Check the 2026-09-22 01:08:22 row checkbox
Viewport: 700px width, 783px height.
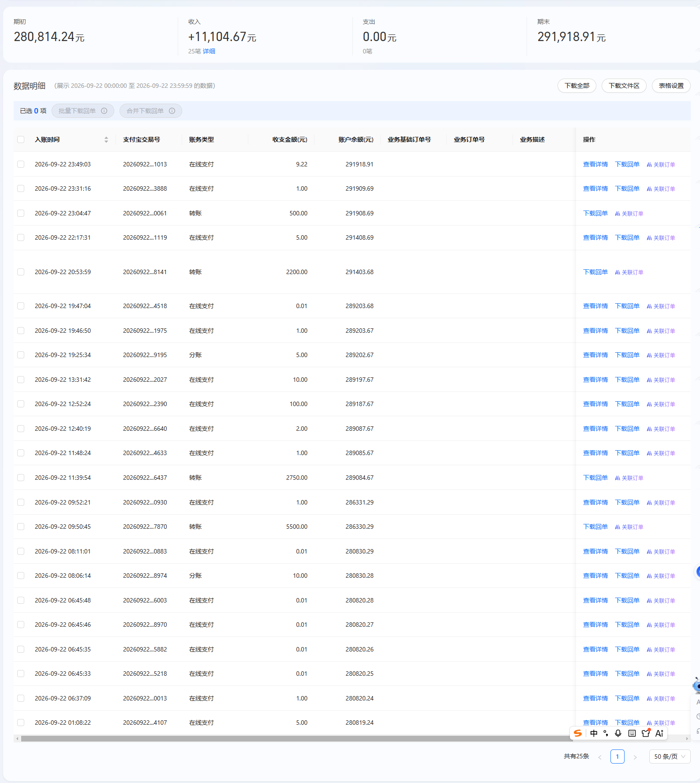(21, 723)
